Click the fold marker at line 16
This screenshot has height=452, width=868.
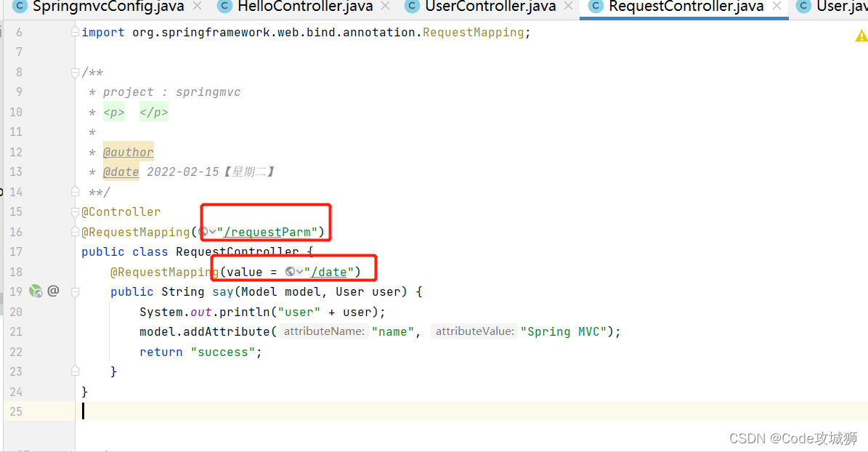(x=76, y=232)
